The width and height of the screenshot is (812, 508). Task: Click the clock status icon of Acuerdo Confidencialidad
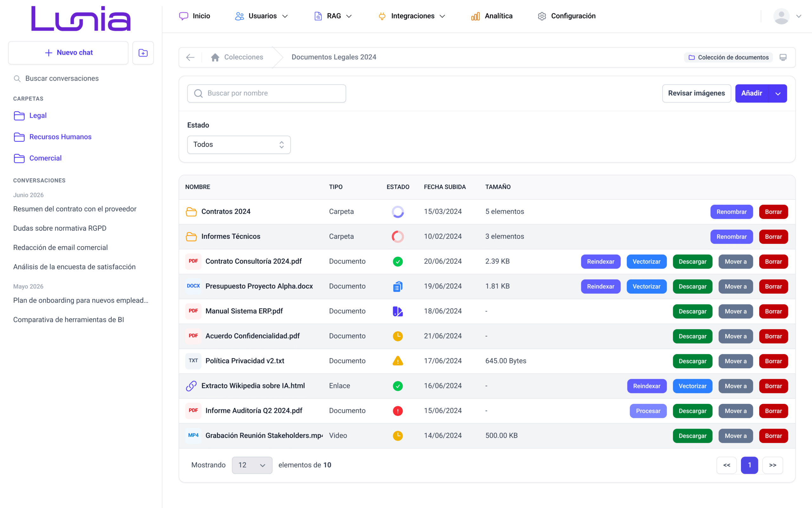398,336
